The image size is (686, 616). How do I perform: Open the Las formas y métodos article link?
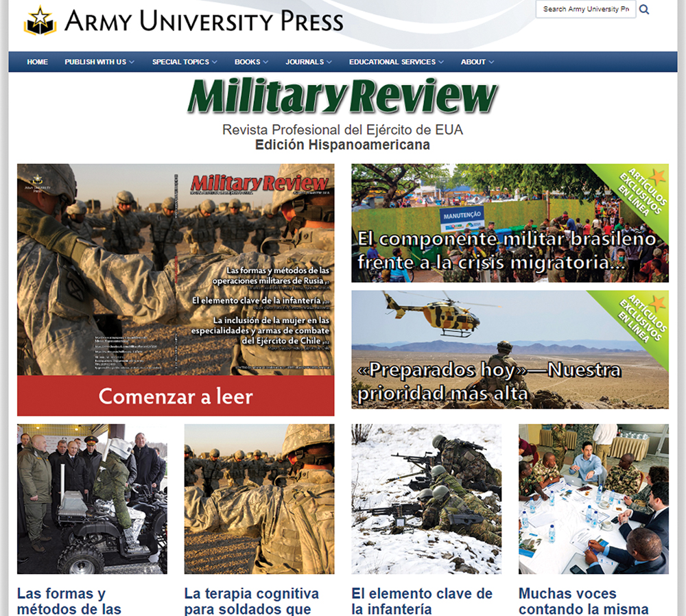69,601
